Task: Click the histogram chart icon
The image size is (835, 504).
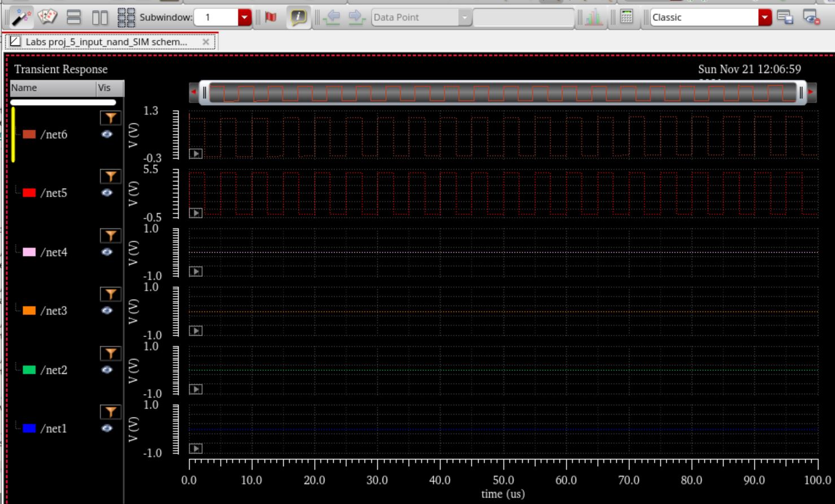Action: (x=593, y=18)
